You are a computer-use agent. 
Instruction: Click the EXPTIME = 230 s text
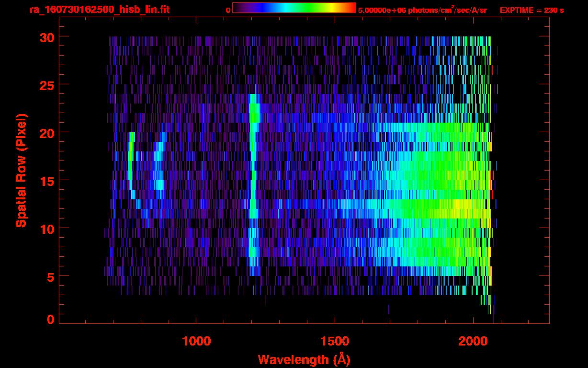531,10
